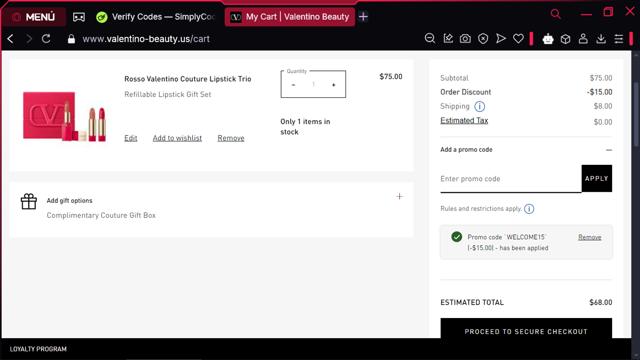Open the profile account icon
Viewport: 640px width, 360px height.
(583, 39)
